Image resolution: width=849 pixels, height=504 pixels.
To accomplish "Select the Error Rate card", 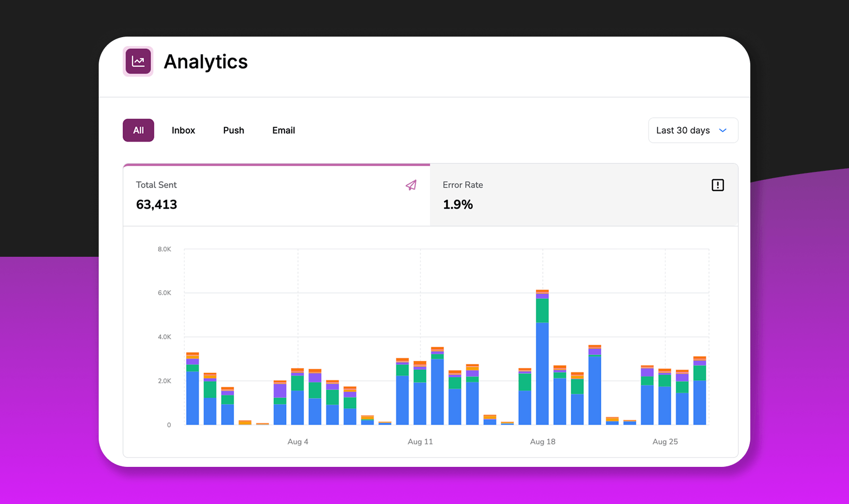I will [584, 195].
